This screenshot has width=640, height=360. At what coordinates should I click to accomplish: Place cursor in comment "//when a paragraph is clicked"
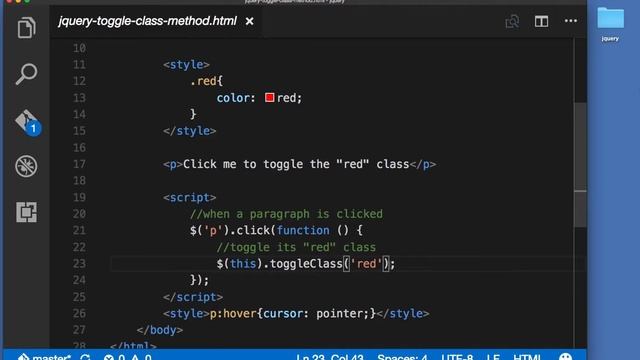click(286, 214)
